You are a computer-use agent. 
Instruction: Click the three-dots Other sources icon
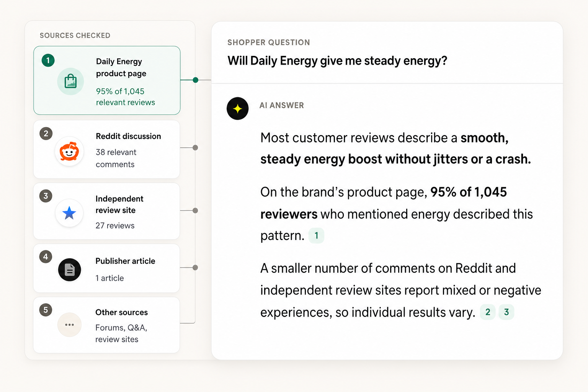tap(69, 325)
